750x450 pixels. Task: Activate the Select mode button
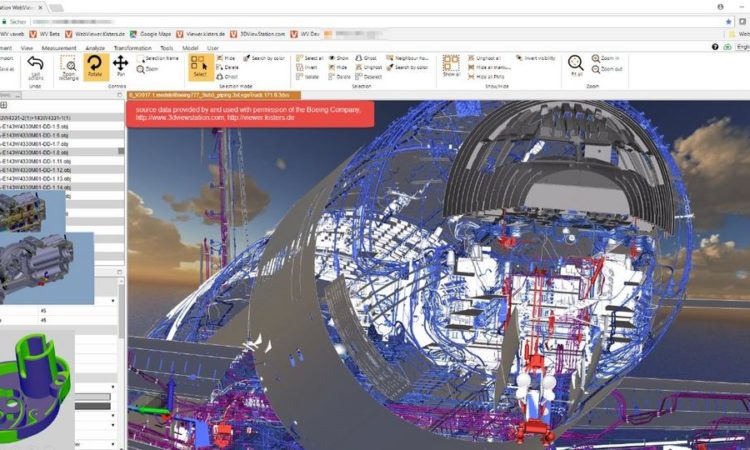(x=200, y=67)
